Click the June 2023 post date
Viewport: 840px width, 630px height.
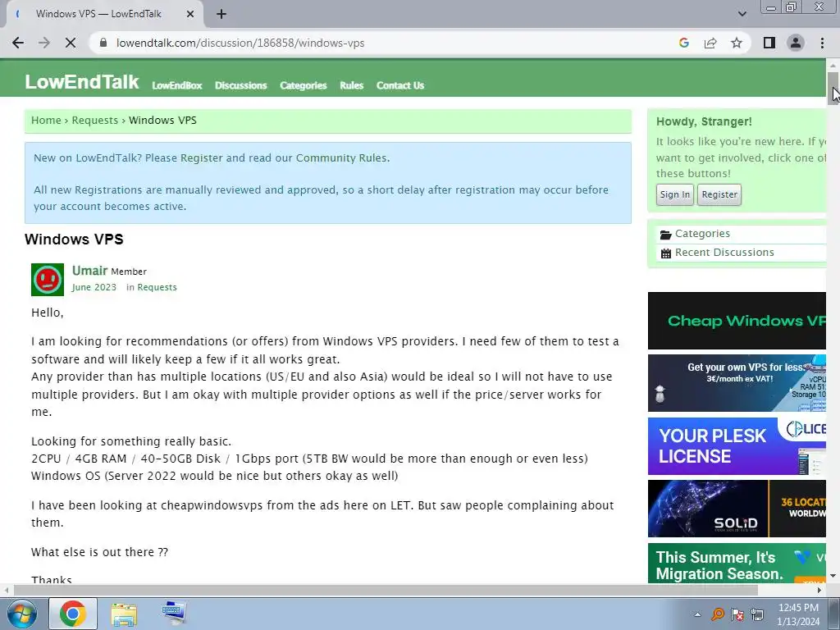(94, 288)
